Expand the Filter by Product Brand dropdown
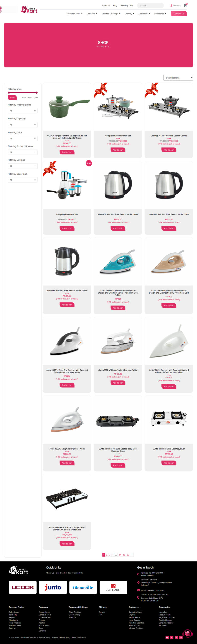This screenshot has width=197, height=644. pyautogui.click(x=23, y=111)
